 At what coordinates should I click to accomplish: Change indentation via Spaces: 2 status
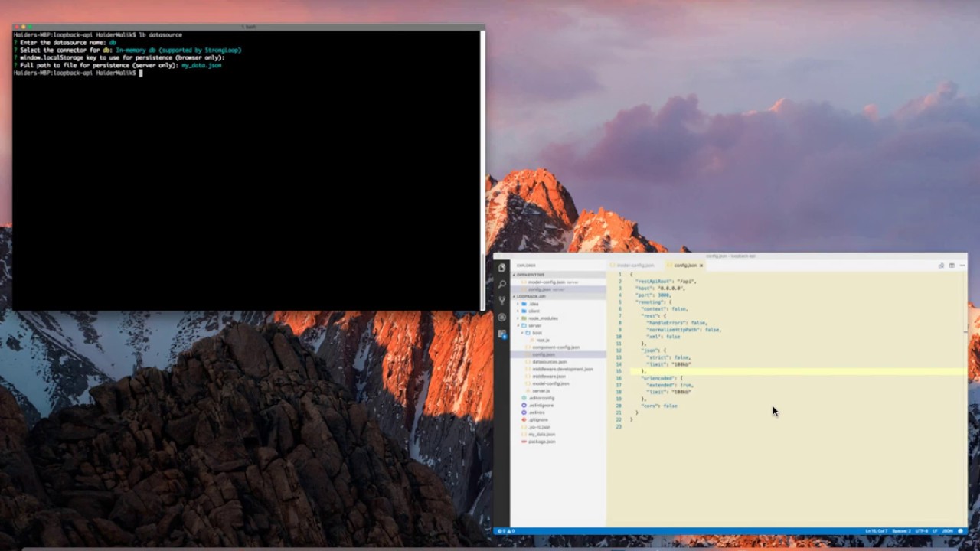pos(902,530)
